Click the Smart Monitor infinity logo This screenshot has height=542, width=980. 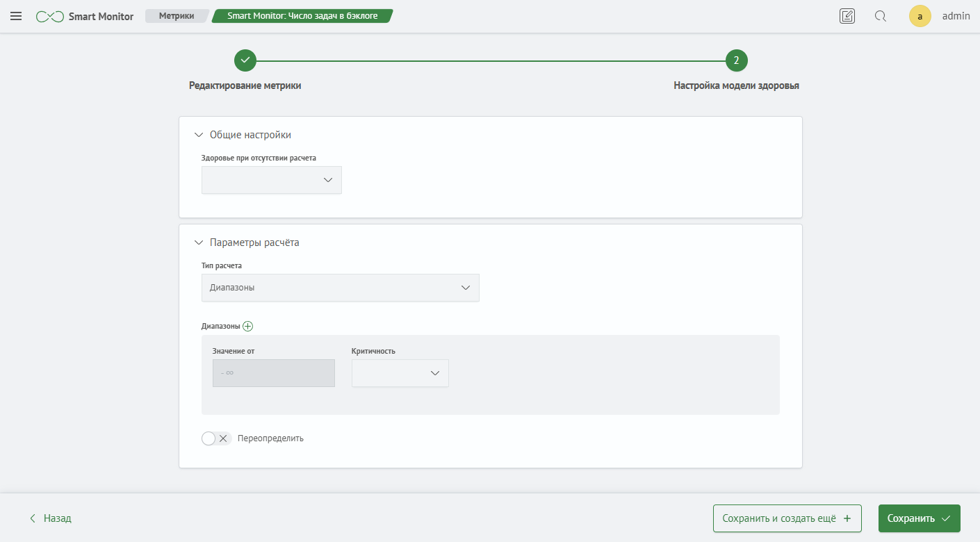50,16
